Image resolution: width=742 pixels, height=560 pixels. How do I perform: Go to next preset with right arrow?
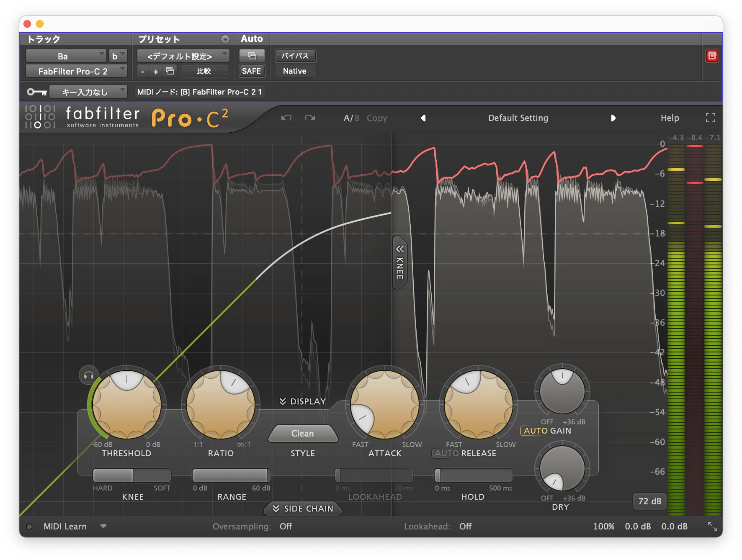(x=613, y=118)
